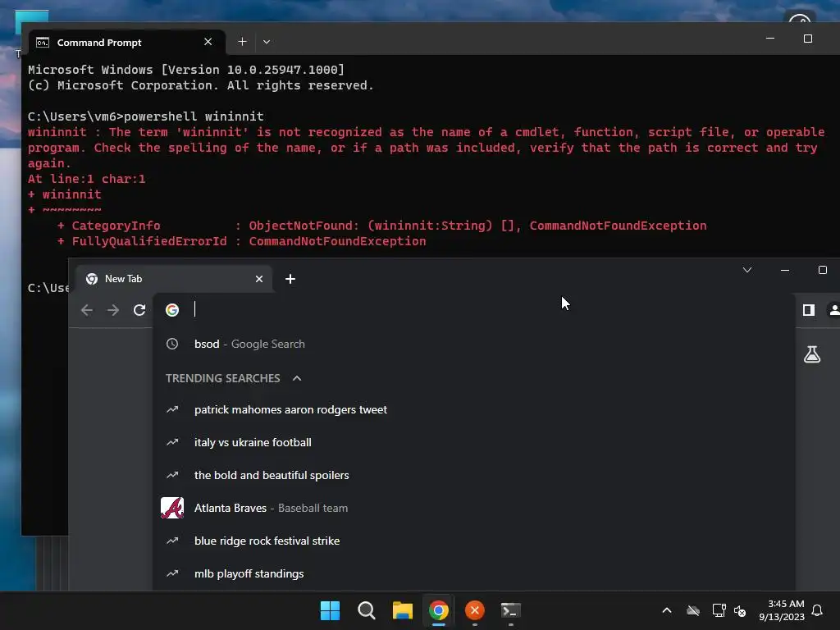Click OneDrive cloud icon in system tray
This screenshot has width=840, height=630.
(x=693, y=610)
